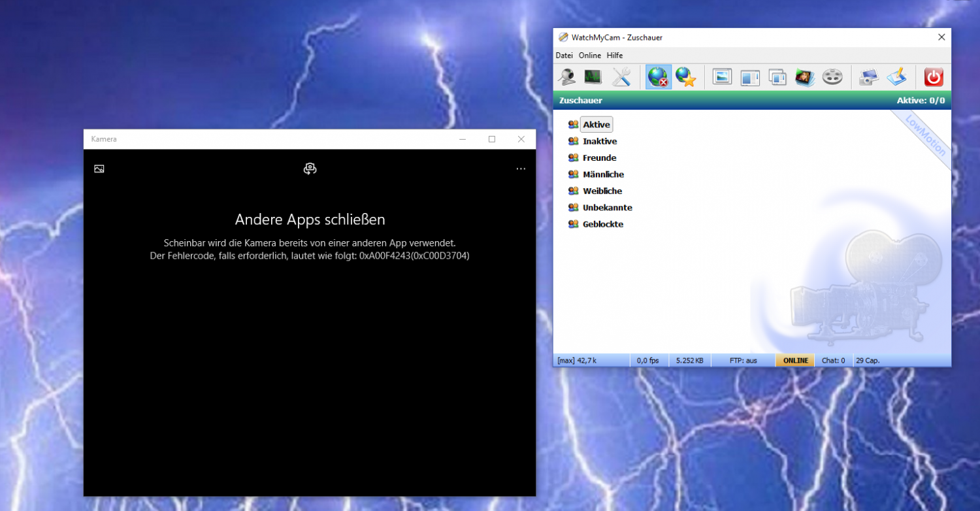Switch camera using the flip camera icon

[x=310, y=169]
